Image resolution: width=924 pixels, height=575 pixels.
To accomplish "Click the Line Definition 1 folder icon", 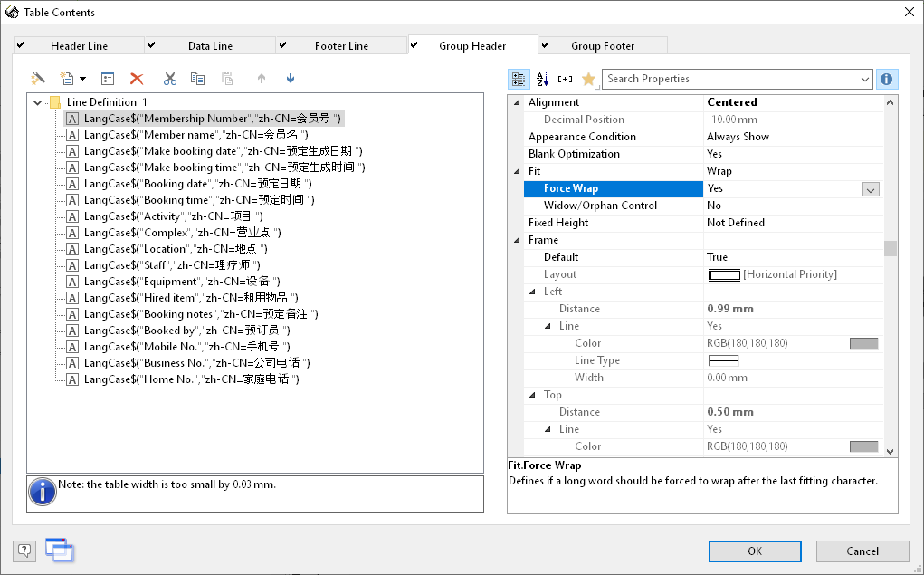I will (x=55, y=102).
